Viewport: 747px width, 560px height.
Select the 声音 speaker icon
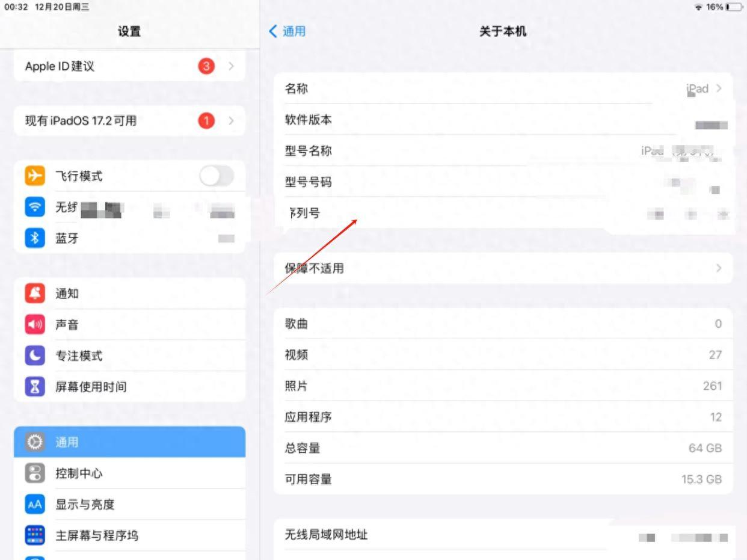pyautogui.click(x=35, y=324)
